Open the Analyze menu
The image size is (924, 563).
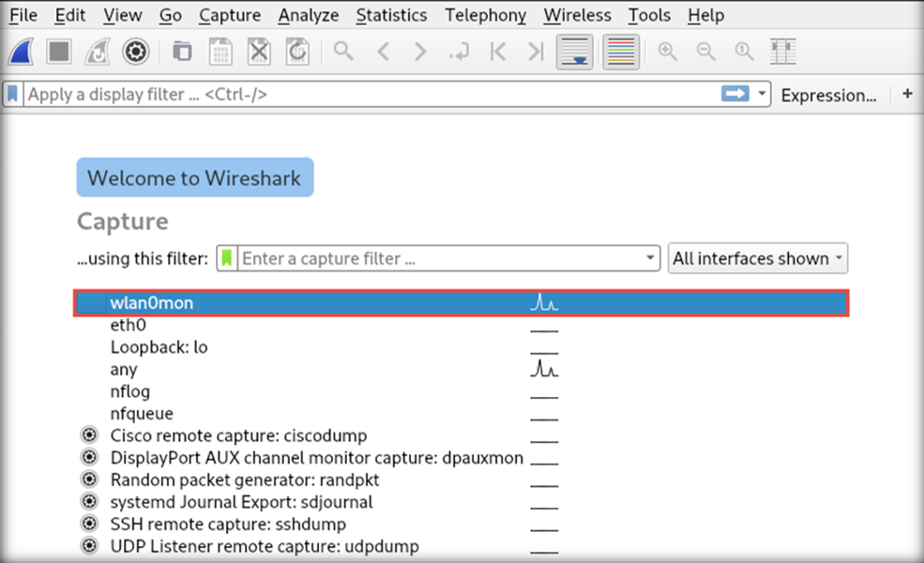309,15
